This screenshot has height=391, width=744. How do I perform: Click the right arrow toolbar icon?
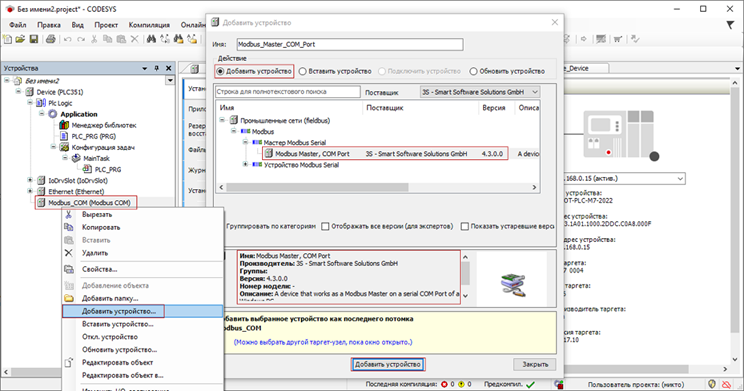tap(584, 39)
